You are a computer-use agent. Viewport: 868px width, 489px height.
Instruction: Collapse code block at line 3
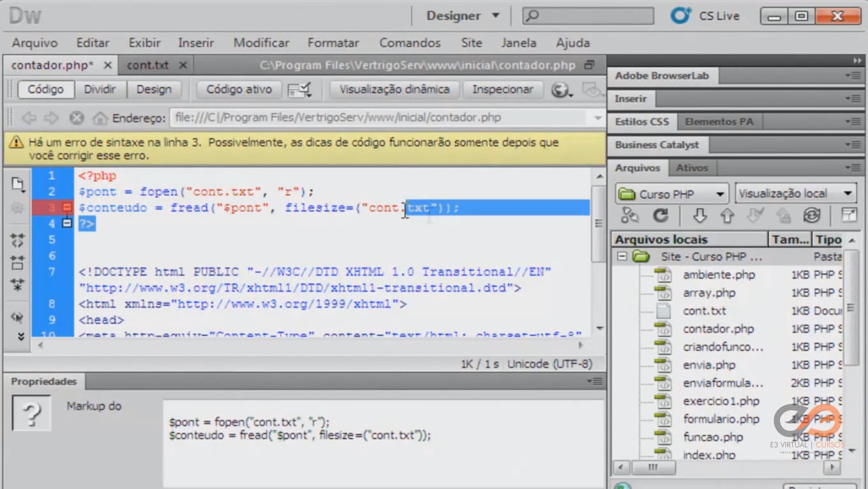coord(67,207)
